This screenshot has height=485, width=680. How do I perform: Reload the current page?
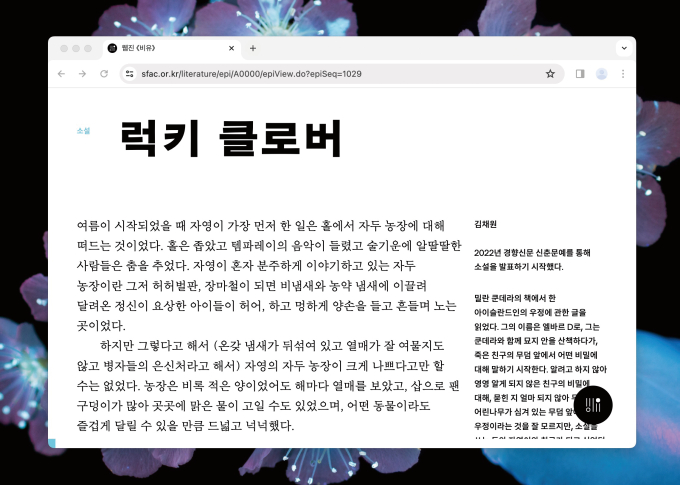coord(104,74)
